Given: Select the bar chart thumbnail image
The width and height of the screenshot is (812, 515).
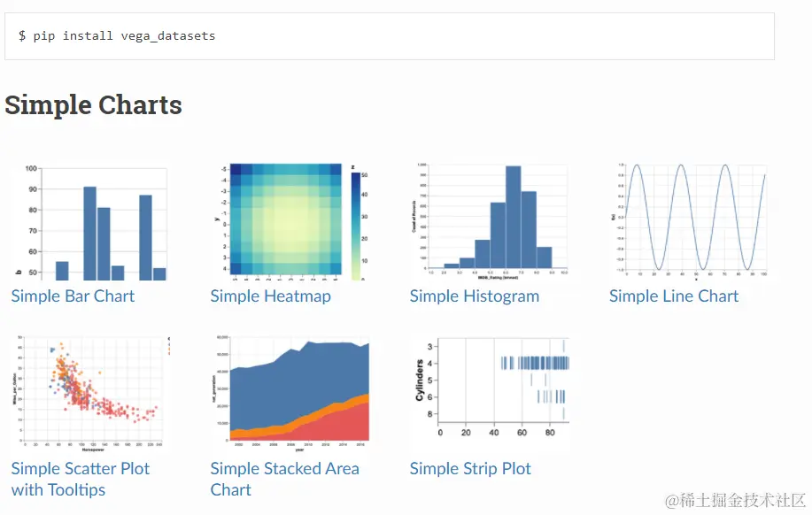Looking at the screenshot, I should coord(91,222).
